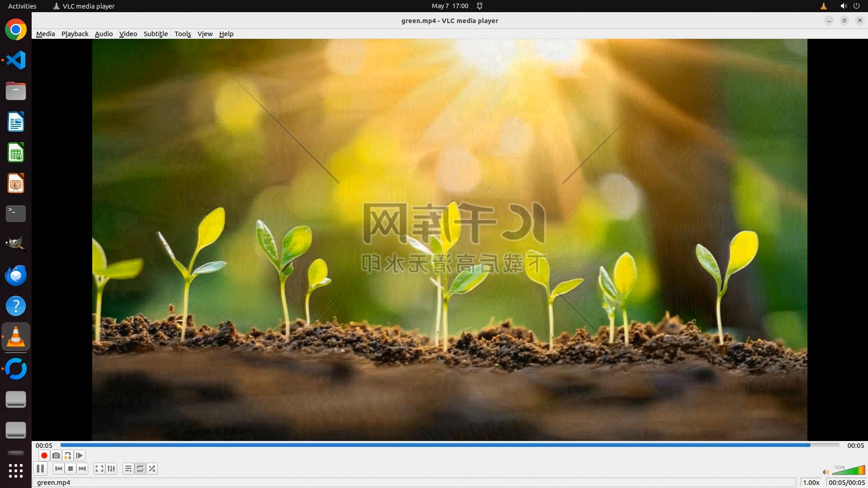Expand the Tools menu
Image resolution: width=868 pixels, height=488 pixels.
pyautogui.click(x=183, y=34)
